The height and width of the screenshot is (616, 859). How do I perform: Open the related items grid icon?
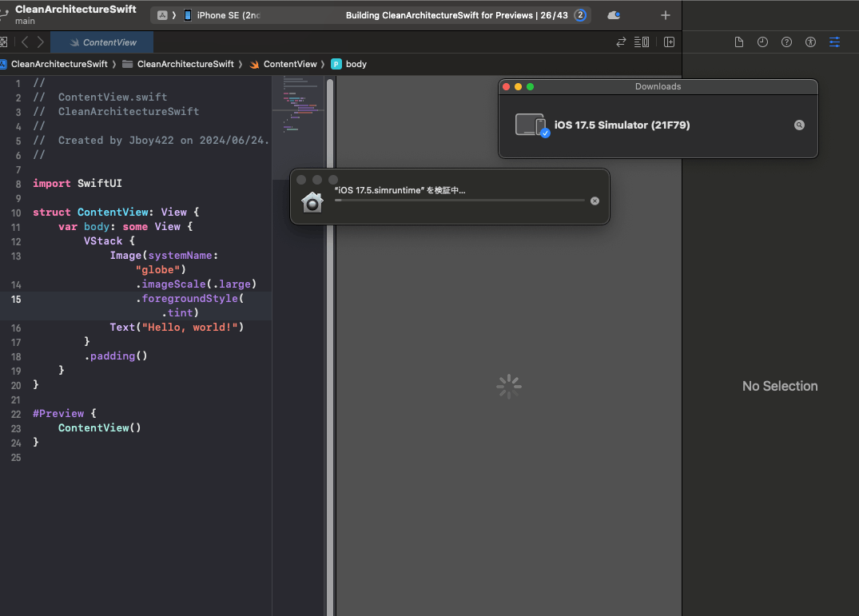point(3,42)
